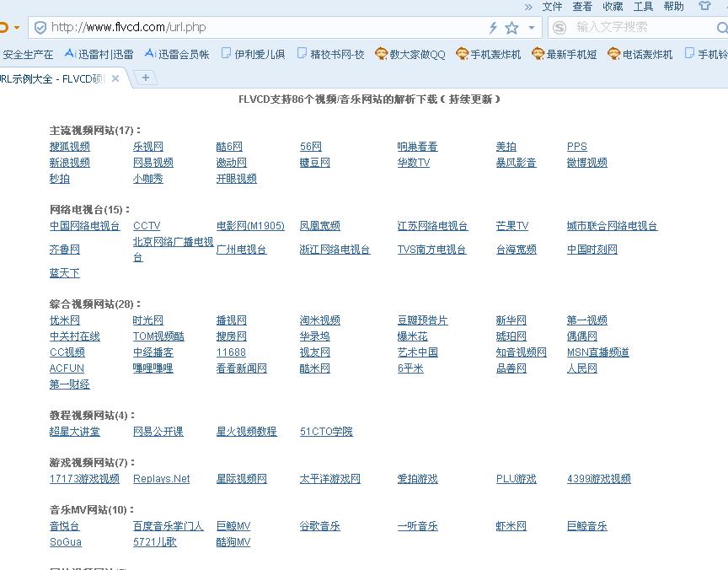This screenshot has height=570, width=728.
Task: Click the orange browser menu icon at top left
Action: click(6, 27)
